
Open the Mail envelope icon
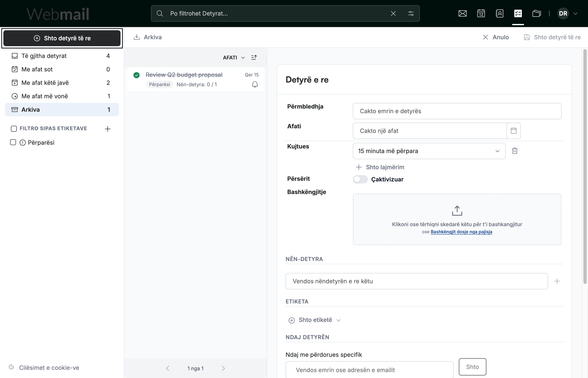click(x=462, y=13)
